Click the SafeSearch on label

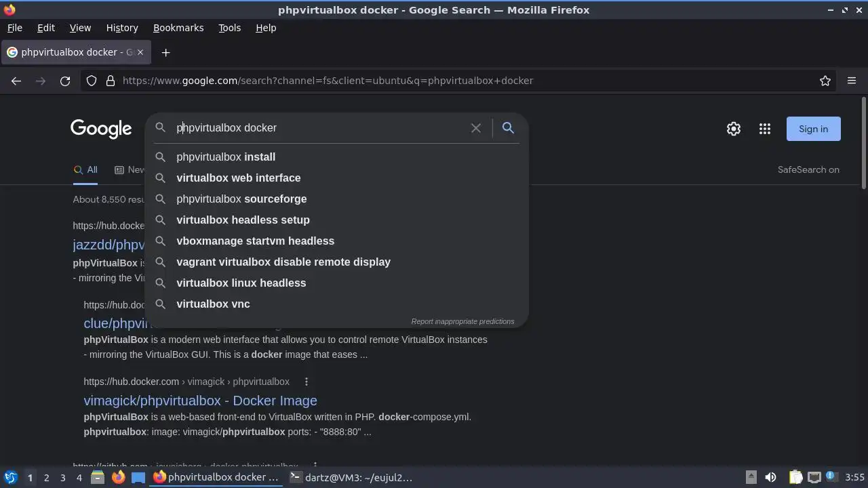808,170
